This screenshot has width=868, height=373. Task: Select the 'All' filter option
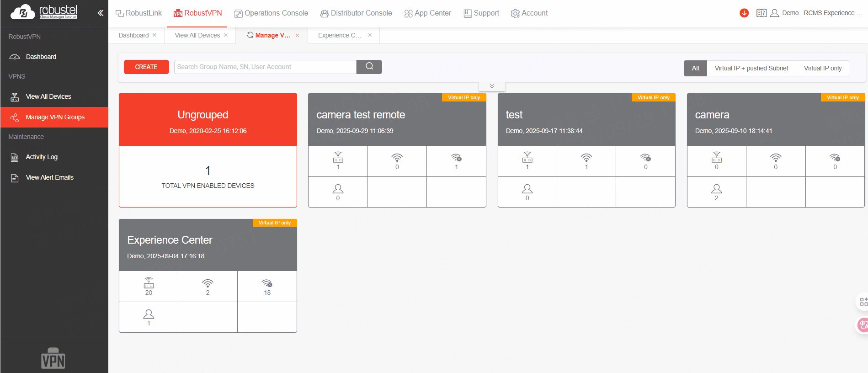coord(695,68)
